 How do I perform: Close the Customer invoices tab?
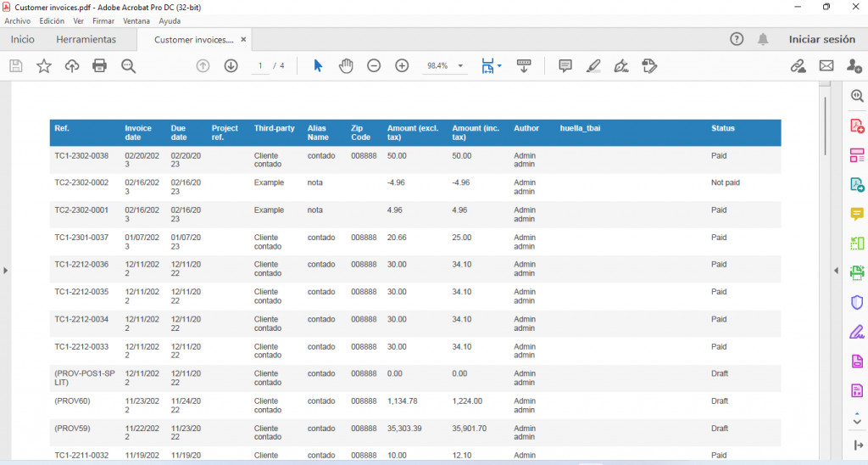[243, 39]
